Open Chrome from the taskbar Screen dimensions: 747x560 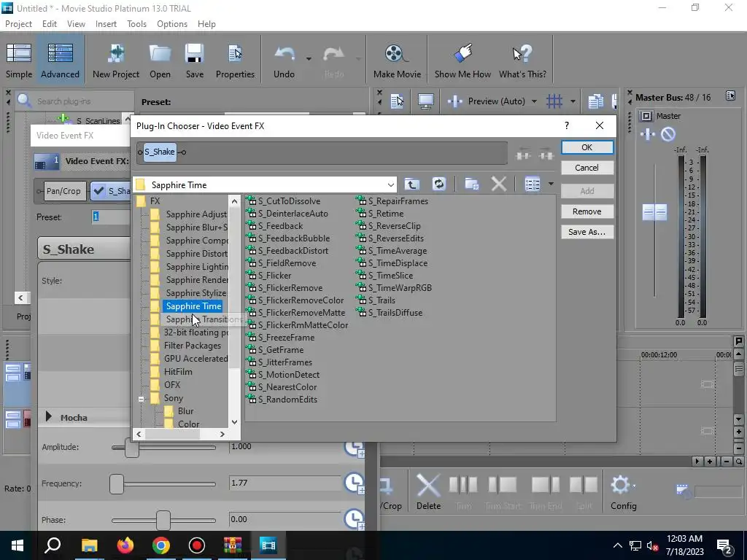161,545
